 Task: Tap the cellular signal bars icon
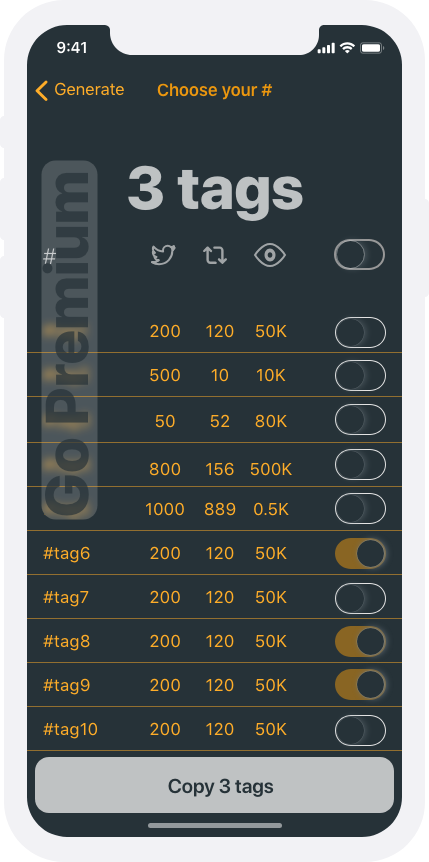326,48
